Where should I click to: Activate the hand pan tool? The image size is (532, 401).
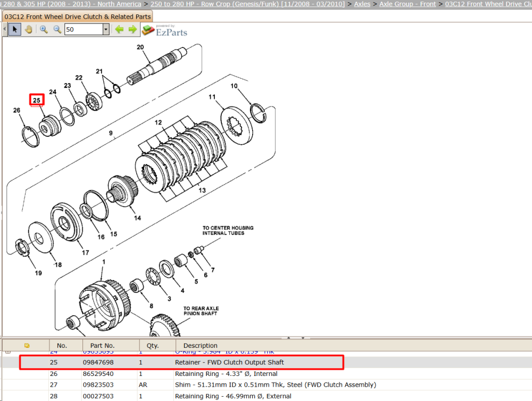tap(29, 29)
